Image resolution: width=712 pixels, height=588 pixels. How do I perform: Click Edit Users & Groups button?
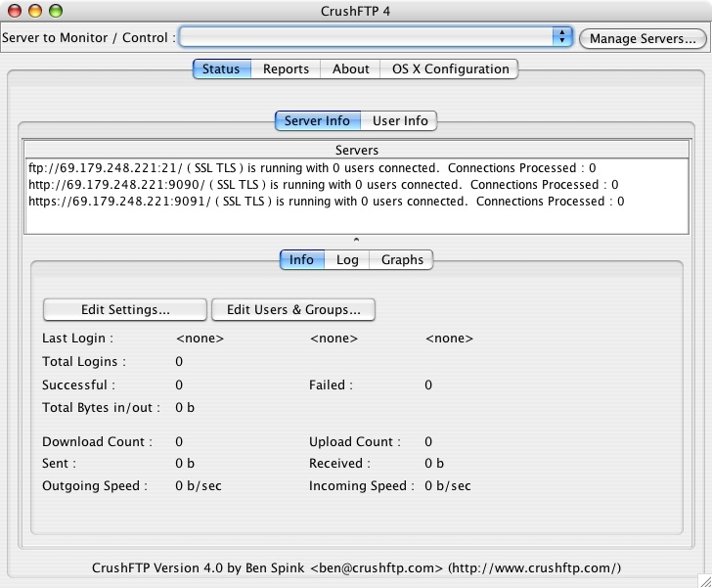[x=293, y=309]
